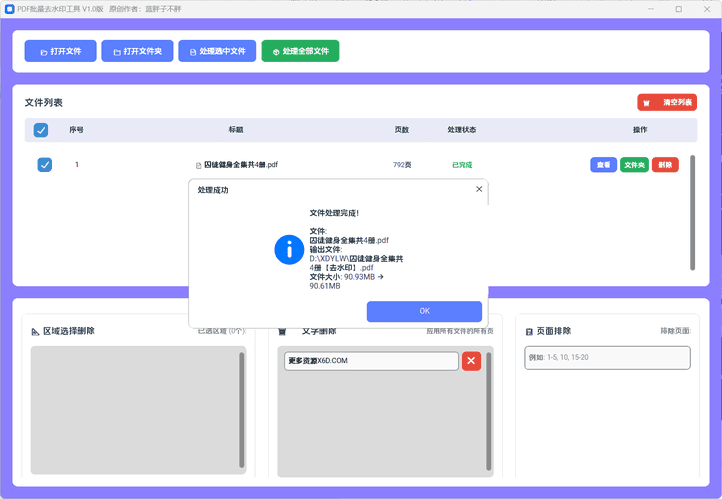Click the 打开文件 (open file) button

click(x=60, y=51)
